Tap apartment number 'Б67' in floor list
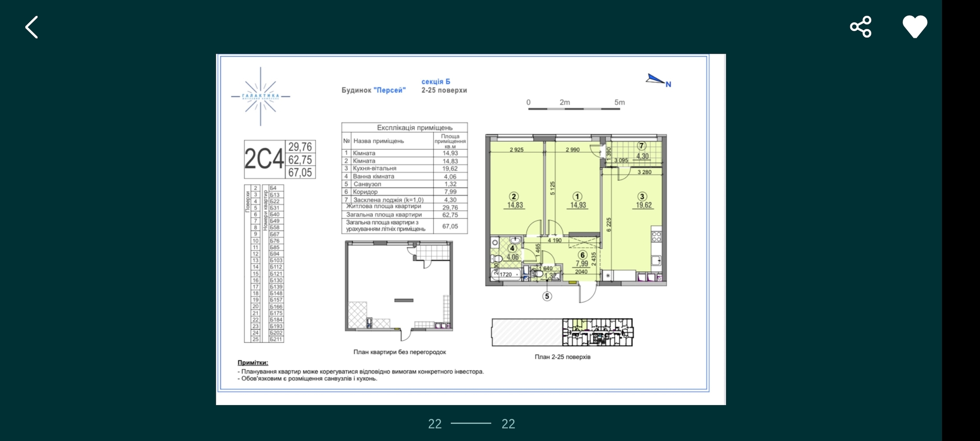The height and width of the screenshot is (441, 980). pyautogui.click(x=275, y=234)
